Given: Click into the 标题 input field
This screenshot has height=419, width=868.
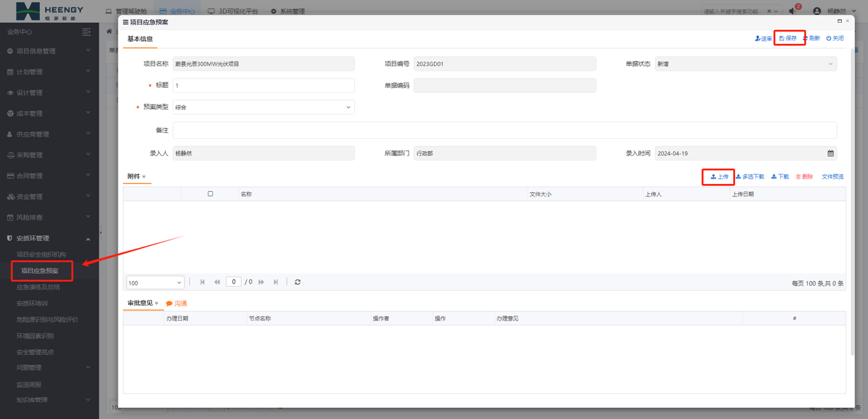Looking at the screenshot, I should [x=263, y=86].
